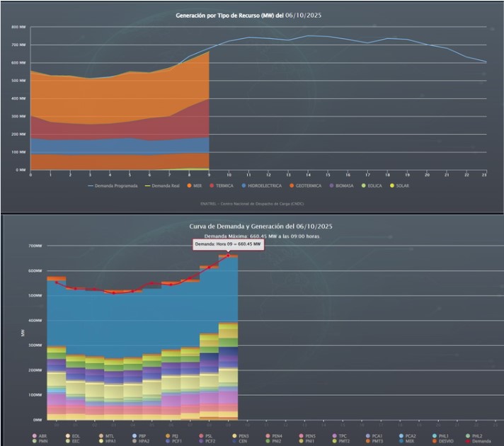Select the PMN entry in bottom legend
Viewport: 504px width, 446px height.
pos(39,441)
